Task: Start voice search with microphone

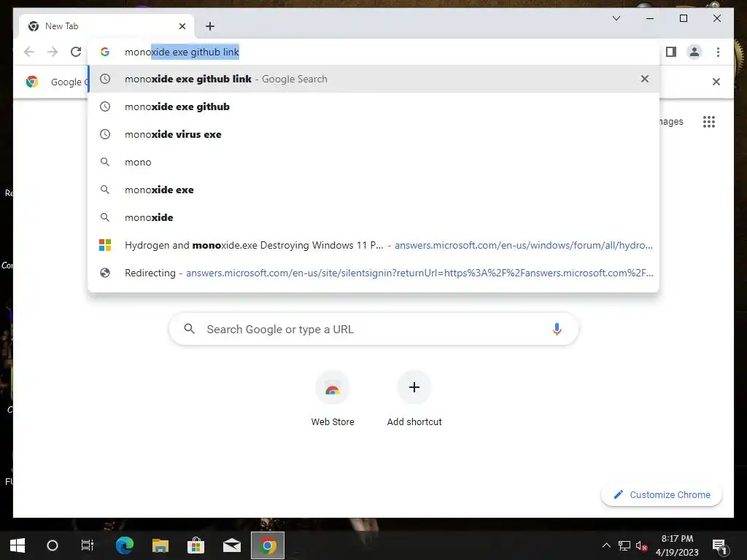Action: click(x=557, y=329)
